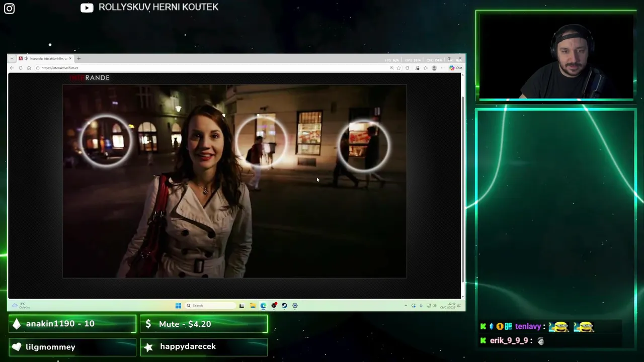Open the weather widget on taskbar
Image resolution: width=644 pixels, height=362 pixels.
(20, 305)
